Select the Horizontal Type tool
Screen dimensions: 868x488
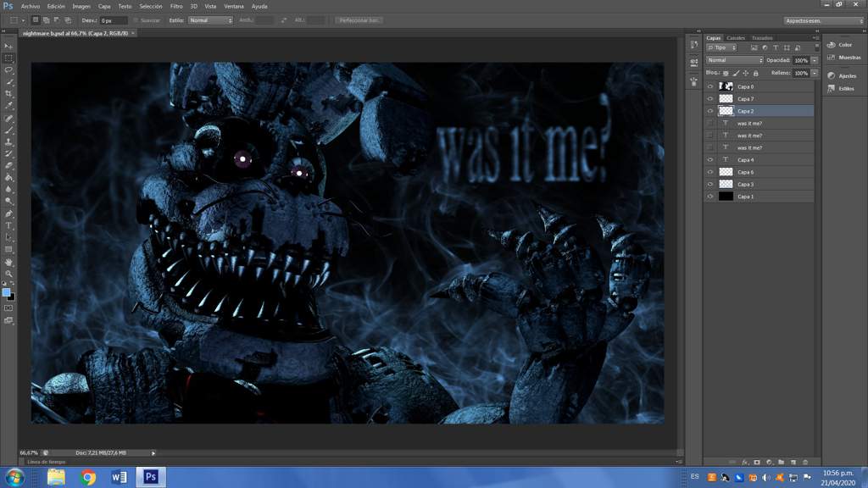(x=8, y=225)
